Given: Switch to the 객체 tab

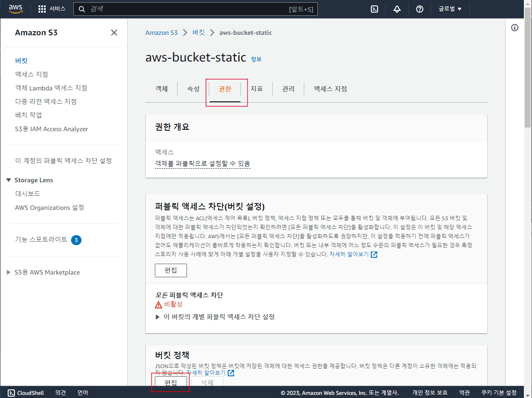Looking at the screenshot, I should click(x=162, y=89).
